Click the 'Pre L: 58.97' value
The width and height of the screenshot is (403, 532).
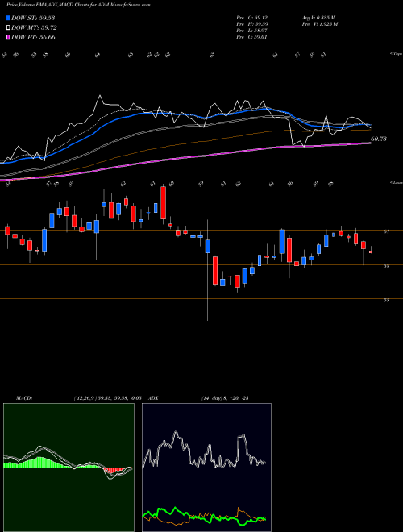252,31
